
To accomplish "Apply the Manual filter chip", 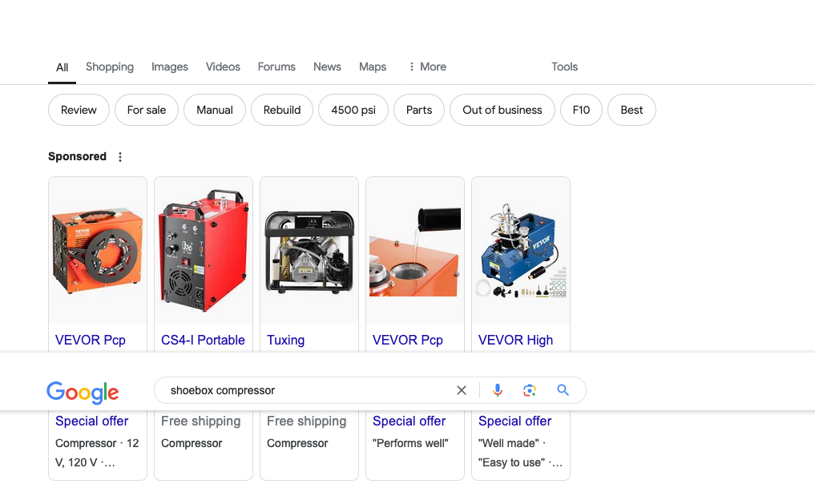I will 215,110.
